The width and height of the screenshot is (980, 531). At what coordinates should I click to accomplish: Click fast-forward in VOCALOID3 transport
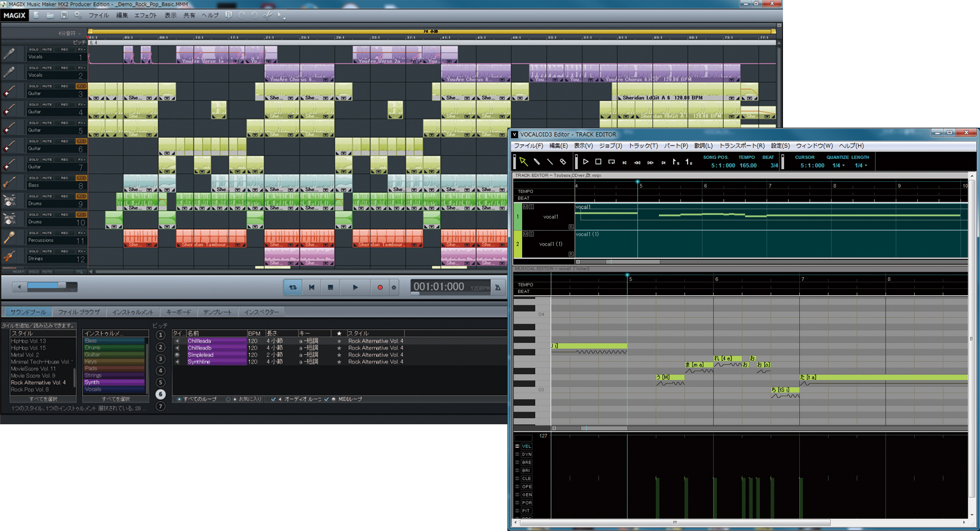point(650,162)
